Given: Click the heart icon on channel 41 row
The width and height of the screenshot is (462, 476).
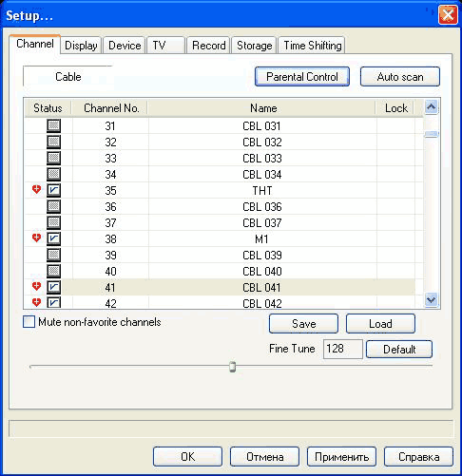Looking at the screenshot, I should tap(37, 286).
